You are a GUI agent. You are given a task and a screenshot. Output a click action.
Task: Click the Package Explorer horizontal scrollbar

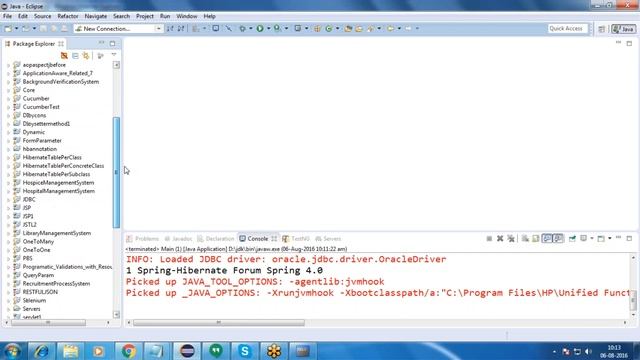tap(48, 322)
